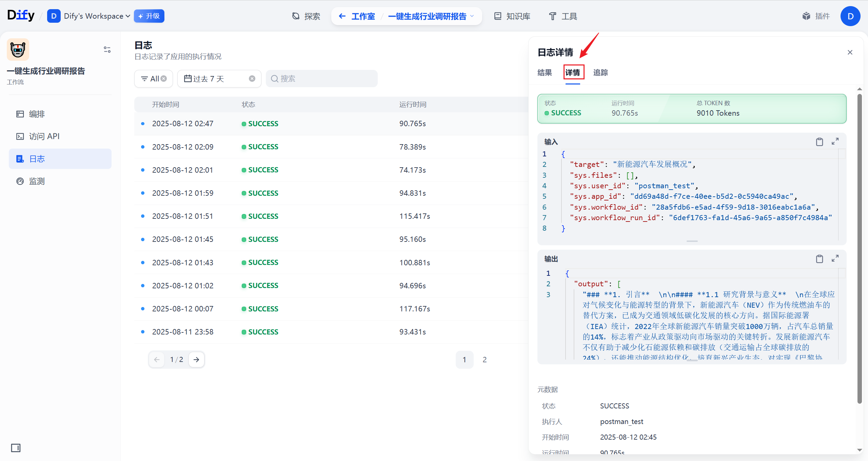This screenshot has height=461, width=868.
Task: Open the log row 2025-08-12 01:51
Action: pos(331,216)
